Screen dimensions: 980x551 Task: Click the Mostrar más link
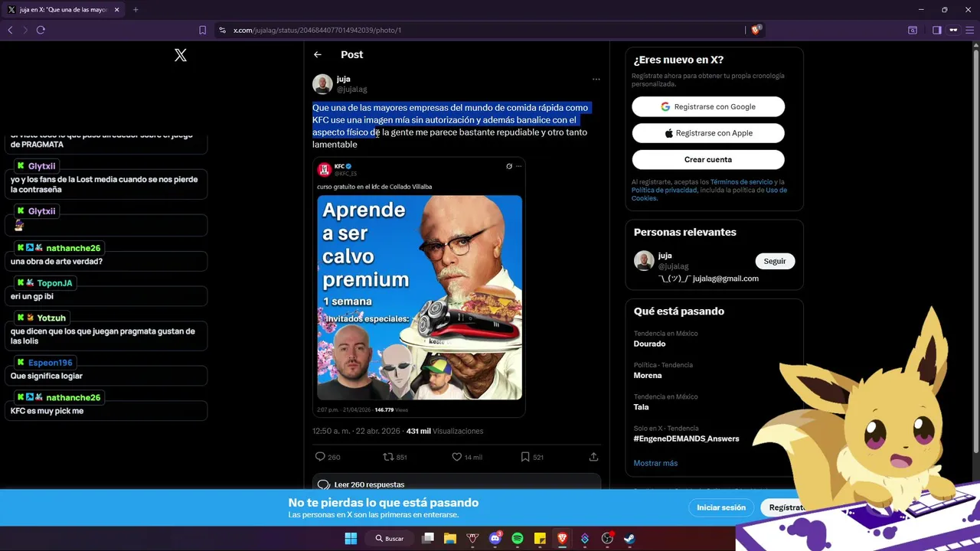[655, 463]
